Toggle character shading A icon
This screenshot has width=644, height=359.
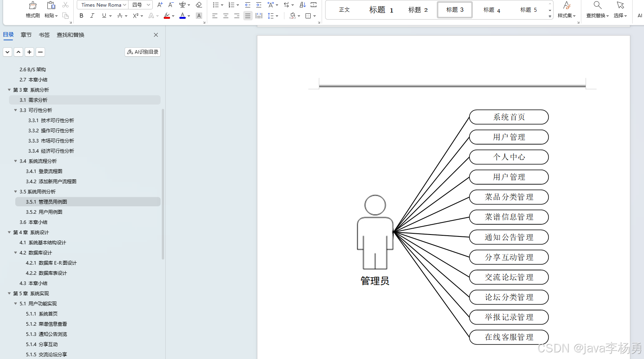coord(199,16)
